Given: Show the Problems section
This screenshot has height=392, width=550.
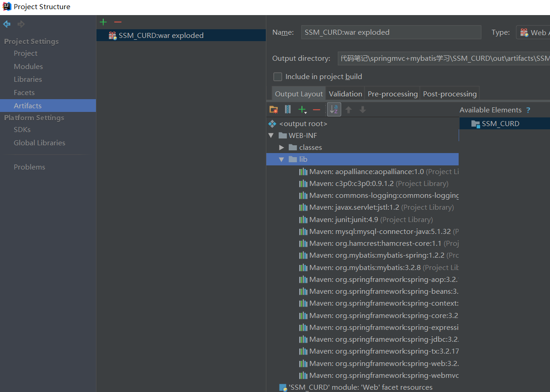Looking at the screenshot, I should point(29,167).
